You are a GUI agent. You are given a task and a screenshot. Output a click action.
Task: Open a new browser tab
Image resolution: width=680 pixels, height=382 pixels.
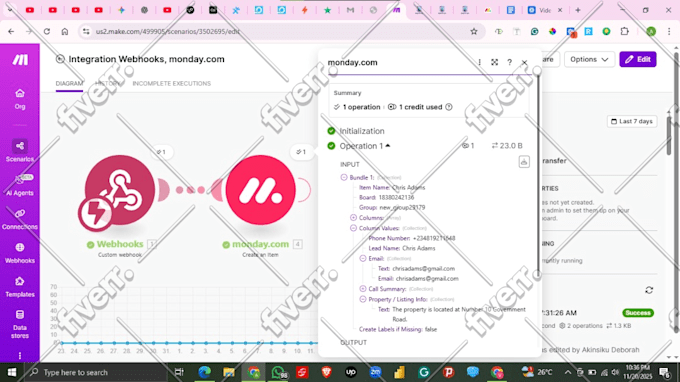(578, 10)
